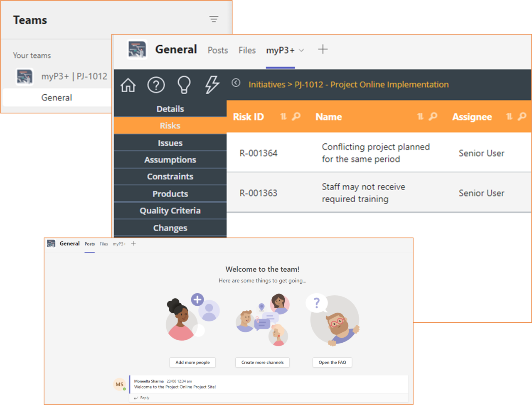Open the Help question mark icon
The width and height of the screenshot is (532, 405).
coord(156,84)
